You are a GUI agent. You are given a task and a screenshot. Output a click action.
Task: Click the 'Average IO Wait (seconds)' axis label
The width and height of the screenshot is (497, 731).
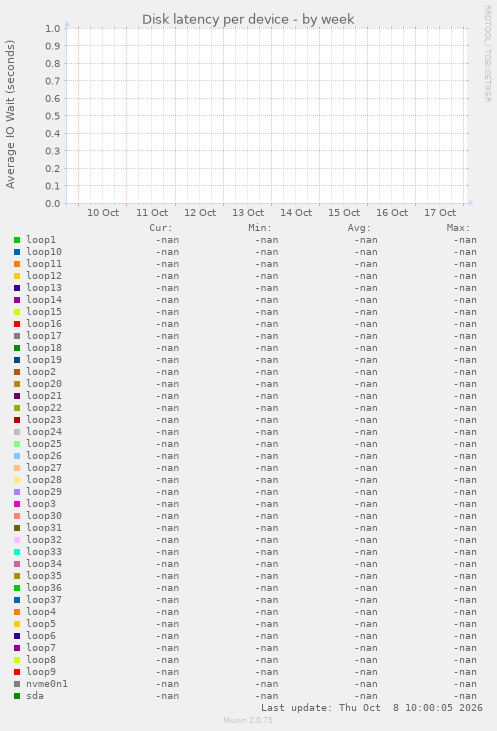click(10, 114)
